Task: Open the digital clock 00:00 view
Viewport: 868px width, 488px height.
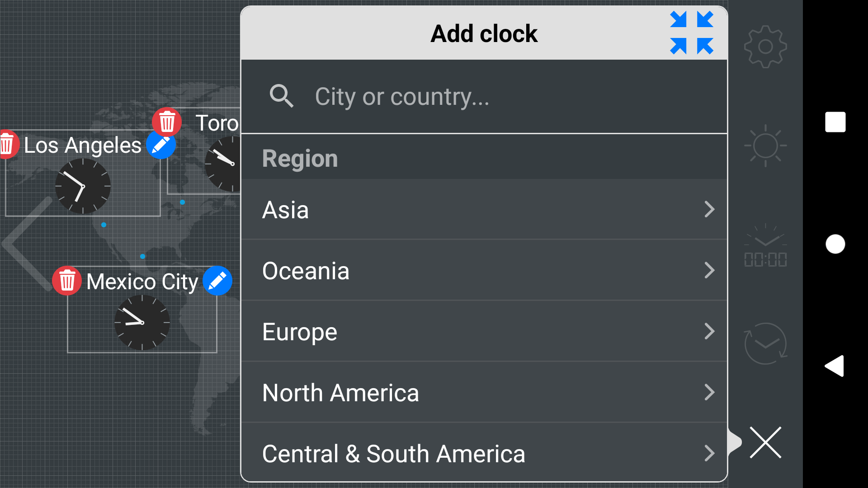Action: pyautogui.click(x=765, y=246)
